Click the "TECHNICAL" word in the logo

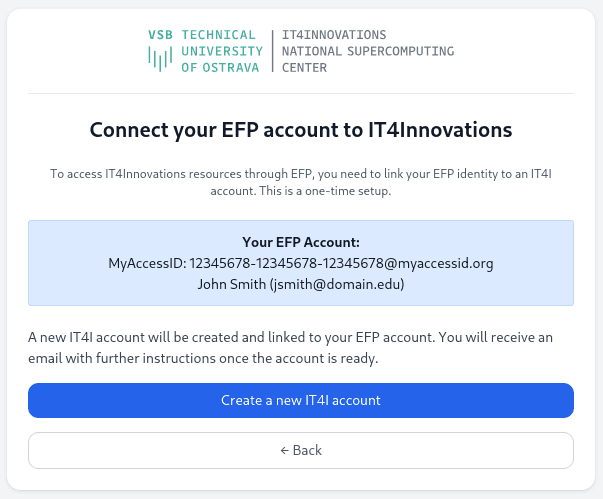221,35
